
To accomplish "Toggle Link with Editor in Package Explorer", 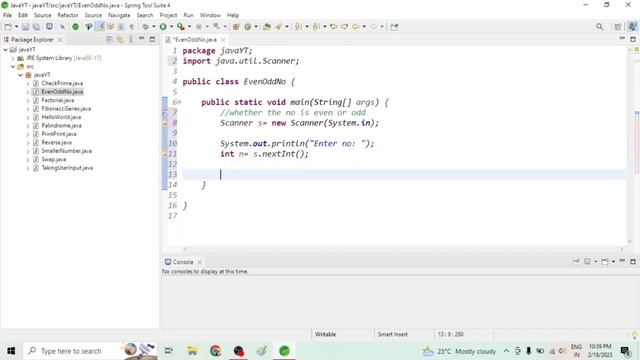I will (x=120, y=40).
